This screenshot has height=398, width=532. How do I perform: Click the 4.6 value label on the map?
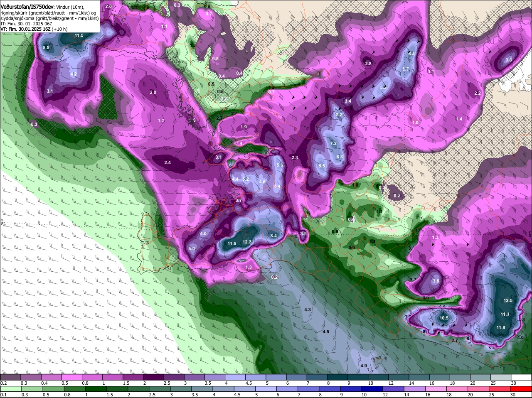pyautogui.click(x=262, y=182)
